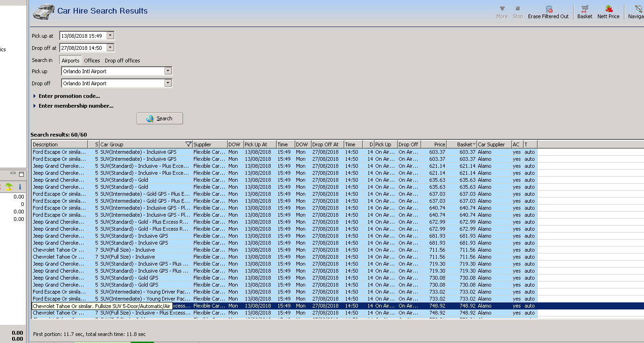Sort by the Supplier column header

(210, 144)
